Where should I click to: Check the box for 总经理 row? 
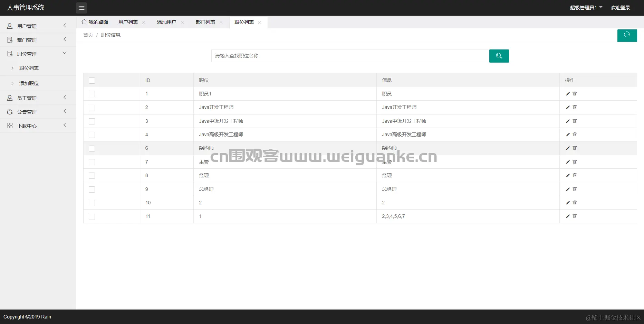click(92, 189)
